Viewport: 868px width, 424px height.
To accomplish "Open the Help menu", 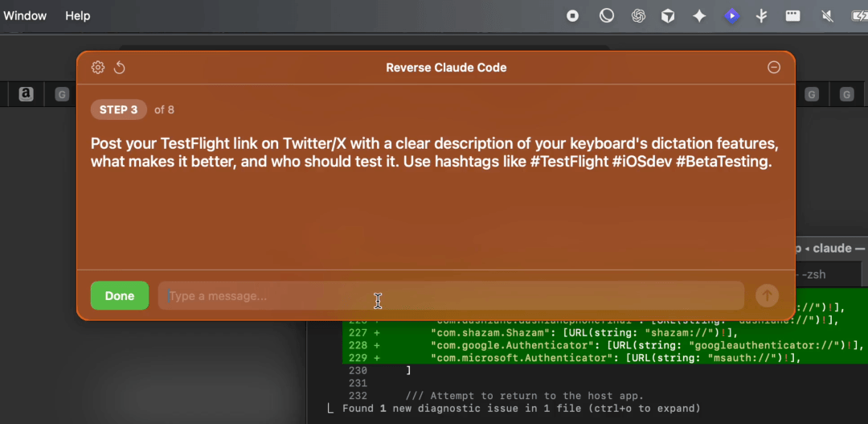I will pyautogui.click(x=77, y=16).
